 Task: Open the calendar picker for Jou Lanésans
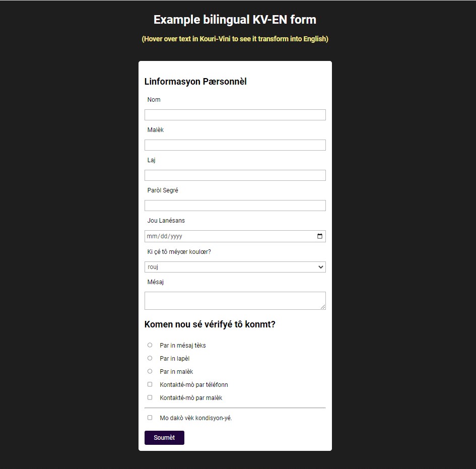pyautogui.click(x=319, y=236)
